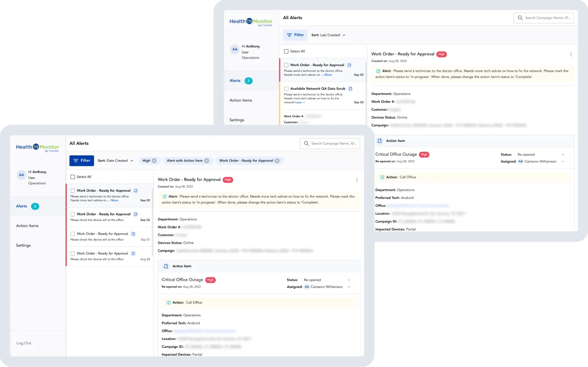Click the alert info icon beside 'Alert:' in front window
This screenshot has width=588, height=367.
pos(164,197)
